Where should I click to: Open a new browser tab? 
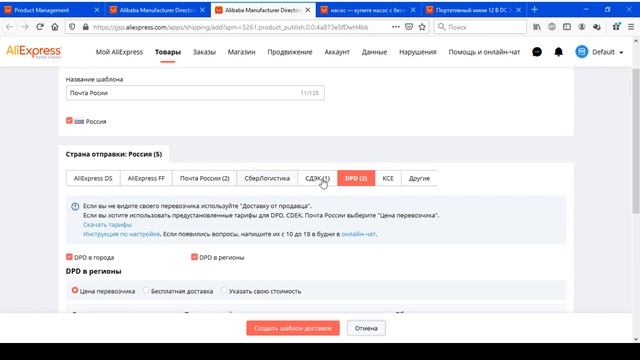(x=534, y=9)
